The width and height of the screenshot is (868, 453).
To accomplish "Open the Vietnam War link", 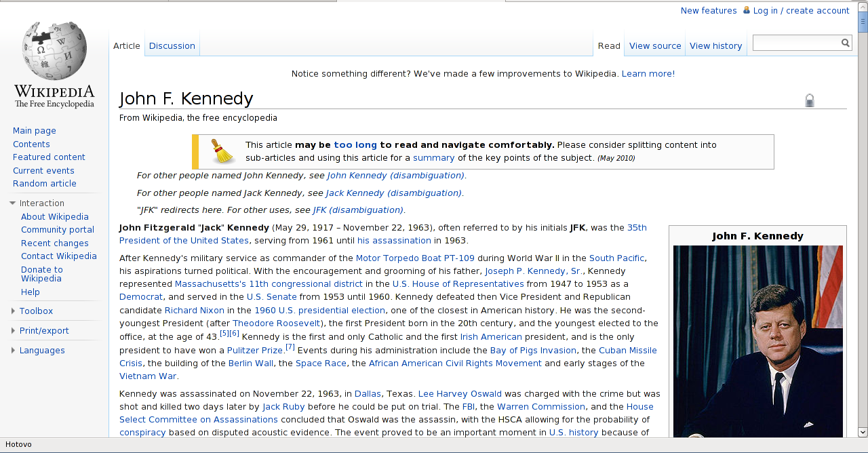I will (x=149, y=376).
